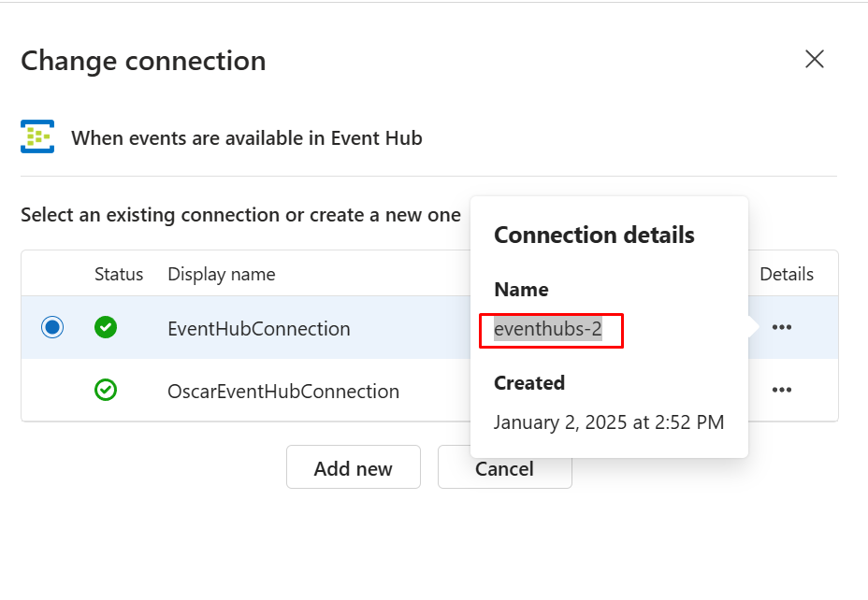Click "When events are available in Event Hub" text
This screenshot has height=600, width=868.
click(x=247, y=138)
